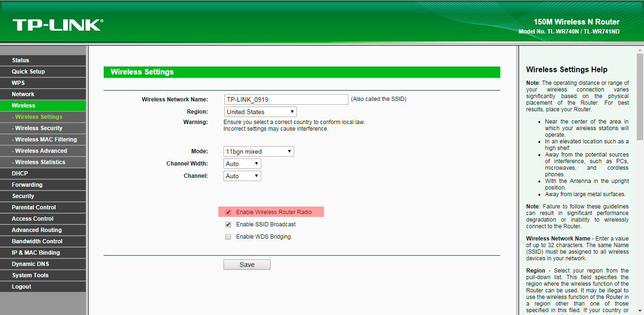Click the '(Also called the SSID)' note
The image size is (644, 315).
(x=379, y=99)
